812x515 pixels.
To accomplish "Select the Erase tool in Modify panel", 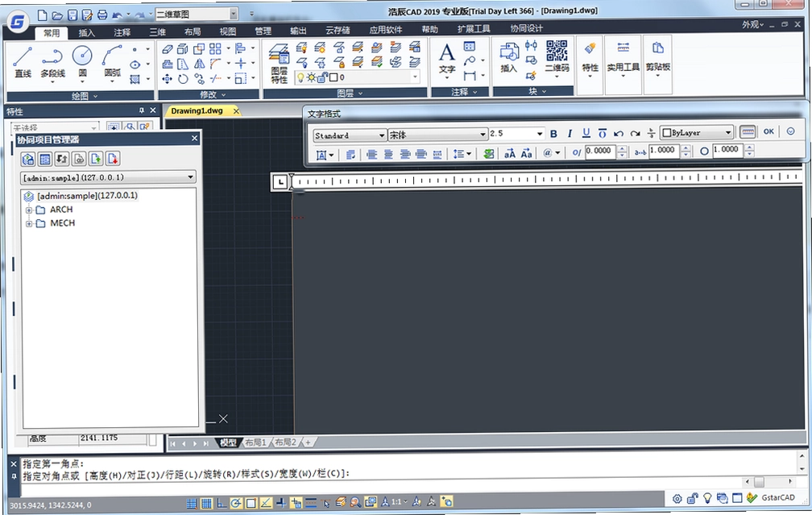I will (168, 49).
